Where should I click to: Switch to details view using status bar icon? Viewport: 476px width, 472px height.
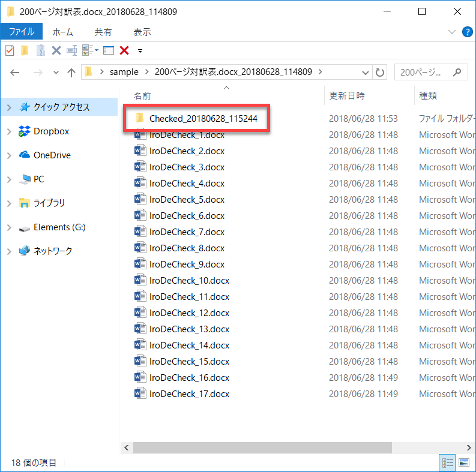click(x=448, y=462)
